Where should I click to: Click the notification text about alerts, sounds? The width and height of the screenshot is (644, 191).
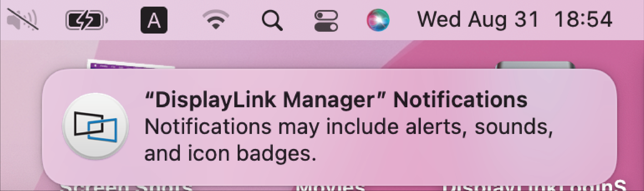[348, 127]
